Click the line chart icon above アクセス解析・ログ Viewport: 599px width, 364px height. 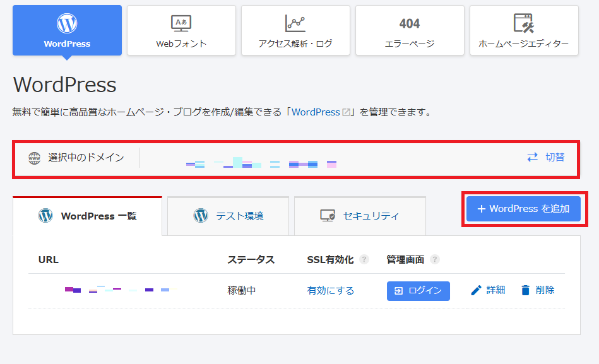295,23
